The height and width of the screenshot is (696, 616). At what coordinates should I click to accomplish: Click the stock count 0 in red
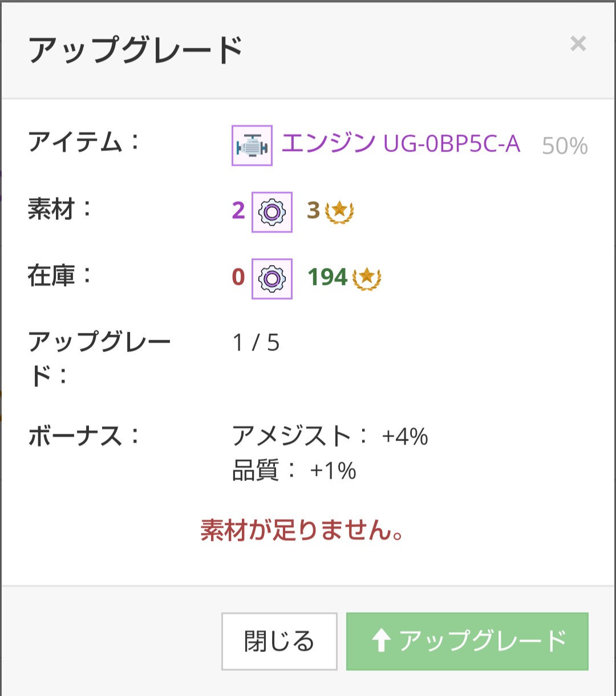coord(238,278)
